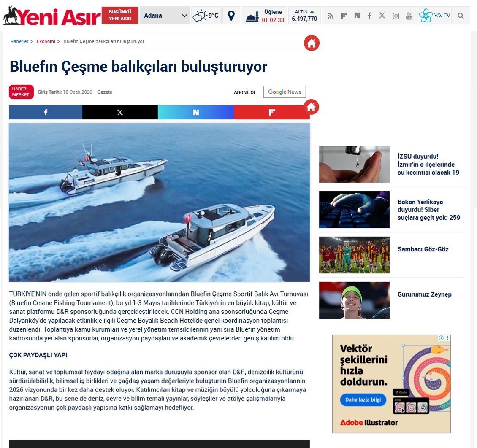Follow on Google News button
The height and width of the screenshot is (448, 477).
(x=285, y=92)
